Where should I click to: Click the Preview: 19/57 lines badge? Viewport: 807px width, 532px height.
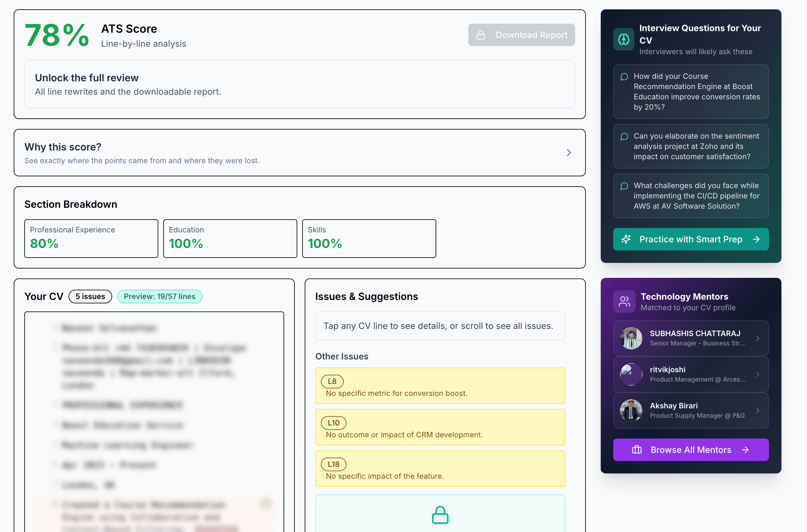[x=160, y=296]
